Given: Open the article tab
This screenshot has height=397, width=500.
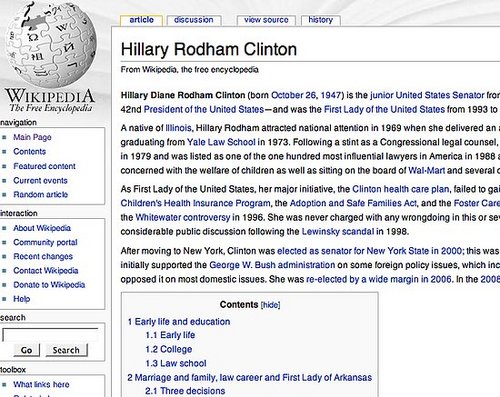Looking at the screenshot, I should 141,20.
